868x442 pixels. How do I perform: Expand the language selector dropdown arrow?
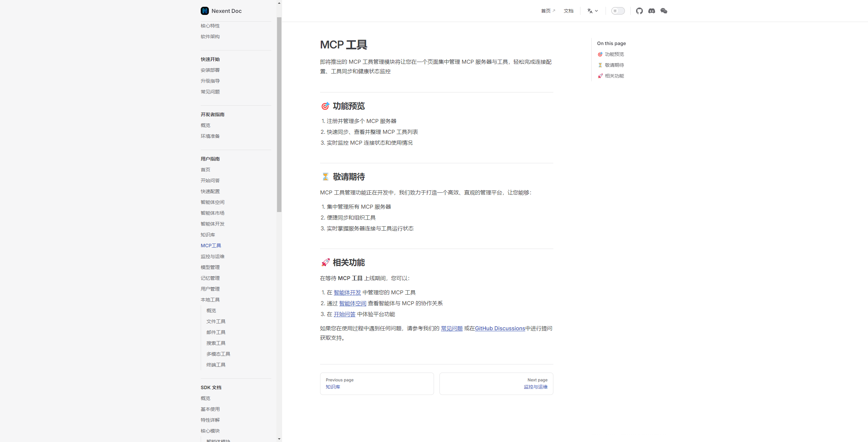click(x=596, y=11)
